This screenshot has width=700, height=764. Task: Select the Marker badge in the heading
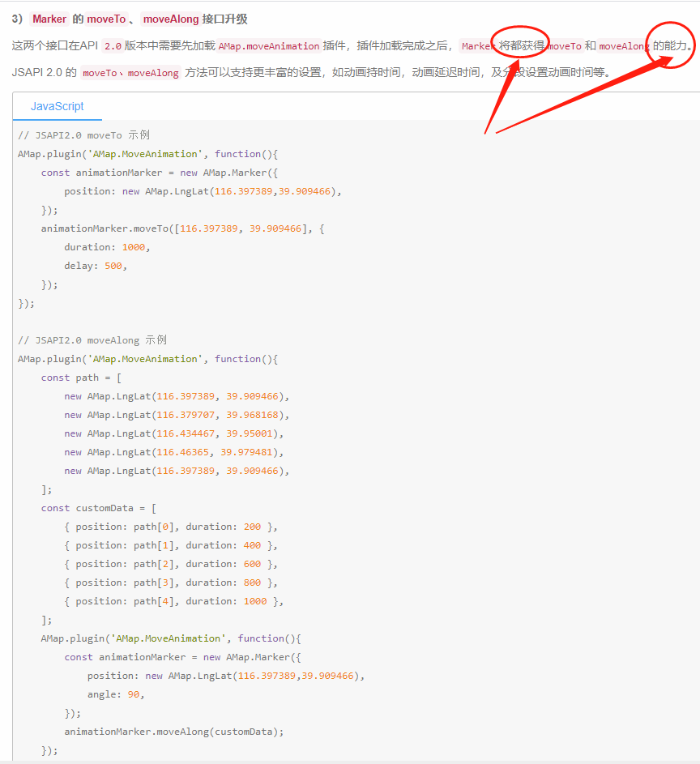(x=49, y=18)
